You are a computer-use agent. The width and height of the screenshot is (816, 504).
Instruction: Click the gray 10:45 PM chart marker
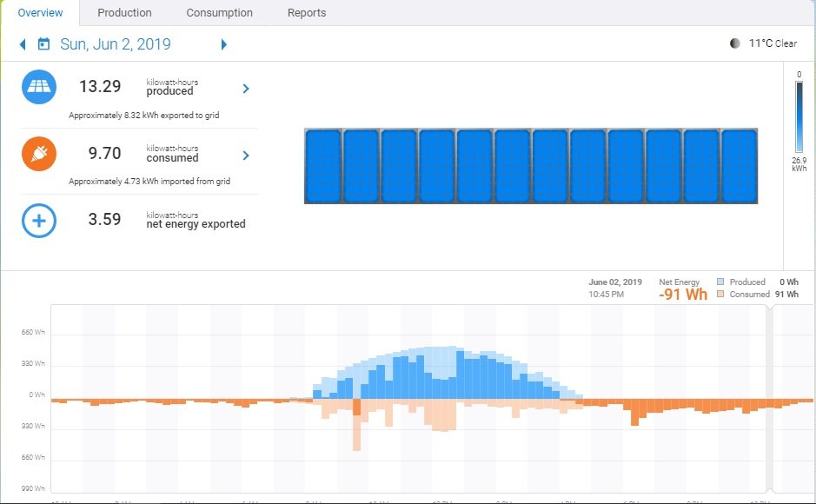[x=769, y=399]
